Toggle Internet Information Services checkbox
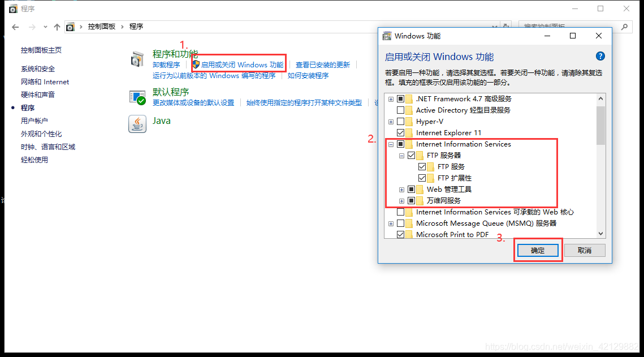The width and height of the screenshot is (644, 357). [400, 144]
